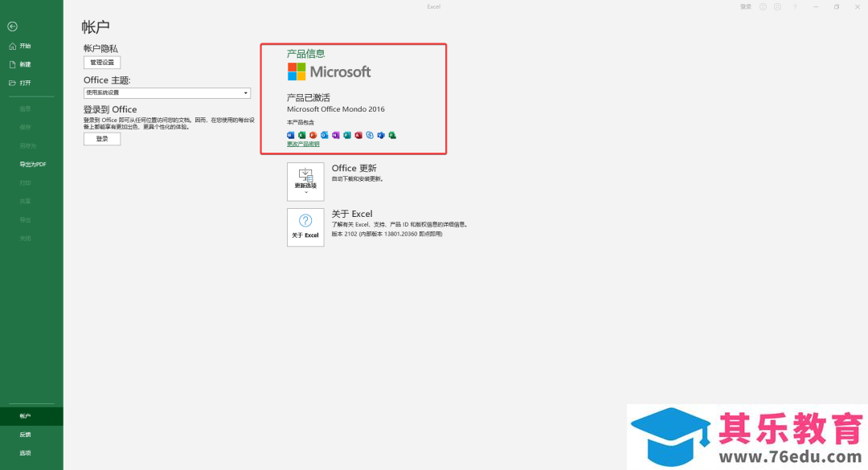Screen dimensions: 868x470
Task: Go back using the back arrow
Action: 12,27
